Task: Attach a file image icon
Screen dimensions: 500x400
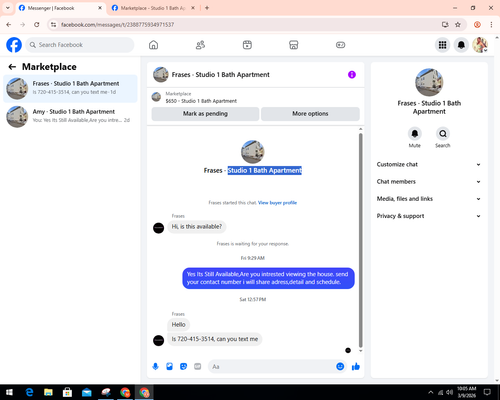Action: (x=170, y=367)
